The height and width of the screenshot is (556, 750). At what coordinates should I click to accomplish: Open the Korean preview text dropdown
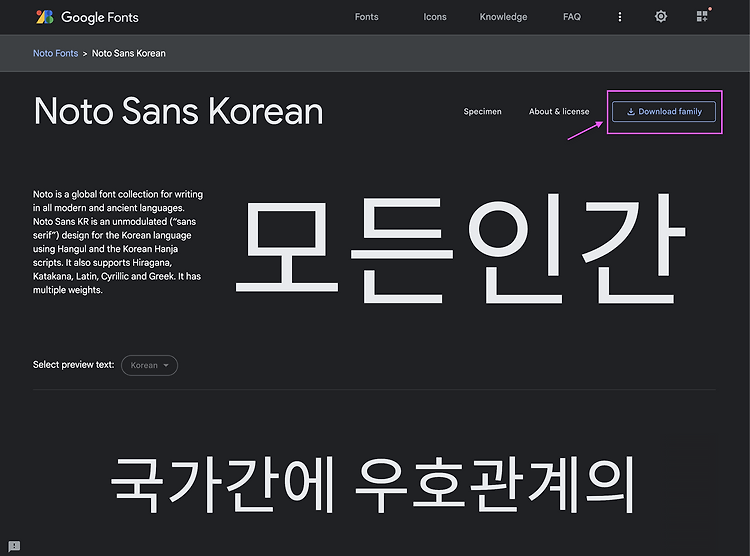click(x=149, y=365)
